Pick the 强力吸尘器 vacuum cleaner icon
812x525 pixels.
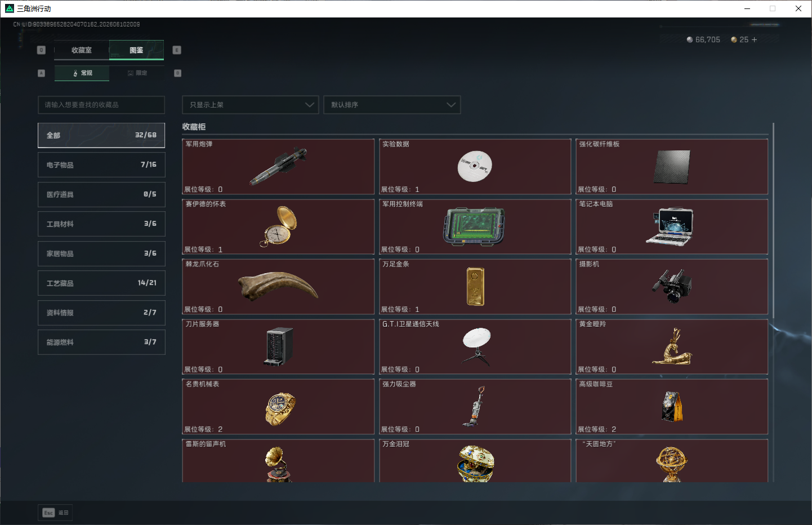474,406
